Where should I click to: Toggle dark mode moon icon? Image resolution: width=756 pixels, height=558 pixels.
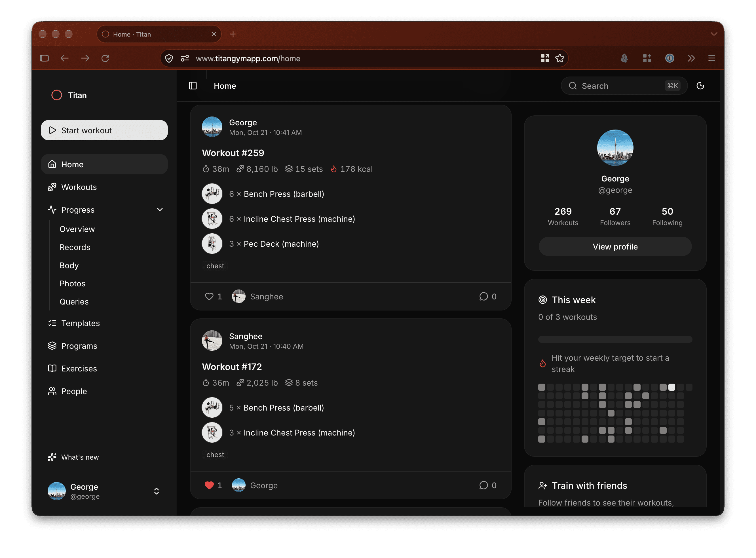[x=700, y=86]
